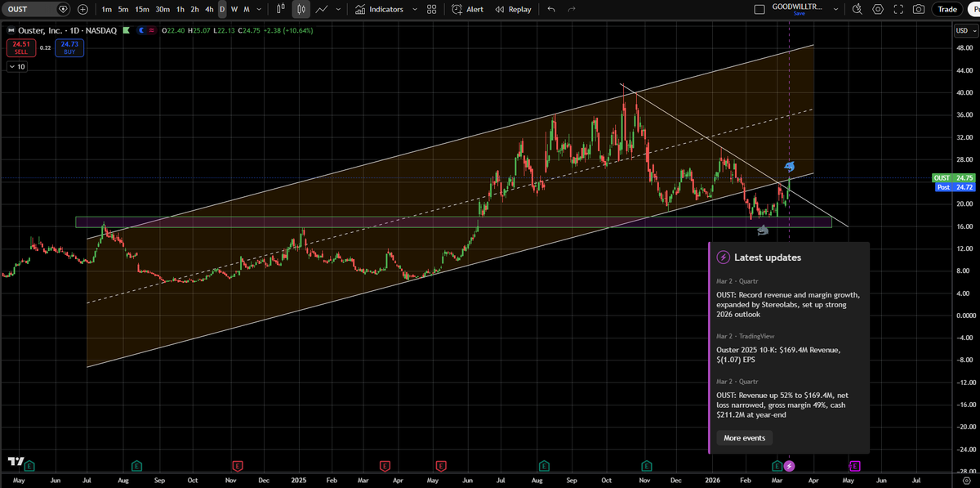Click the gray down arrow drawing
Screen dimensions: 980x488
click(763, 231)
